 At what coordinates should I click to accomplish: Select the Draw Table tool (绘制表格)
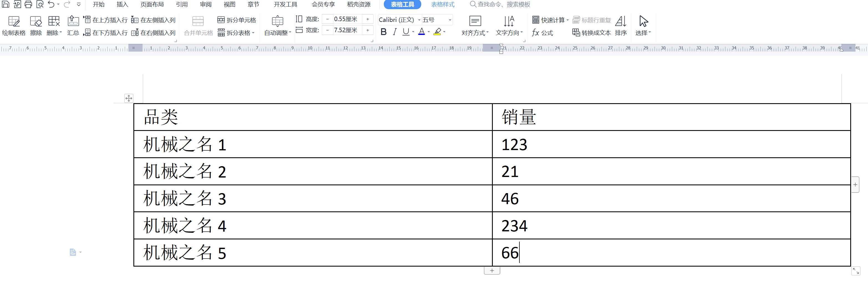(x=14, y=26)
